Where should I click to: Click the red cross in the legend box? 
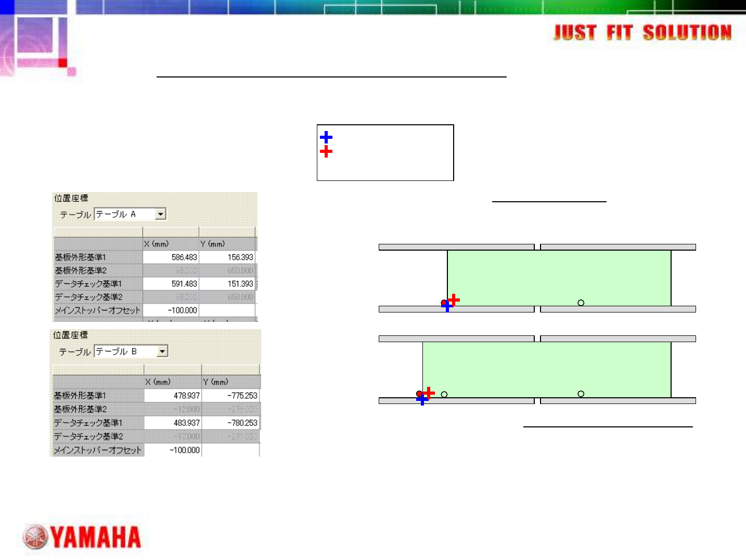(x=326, y=151)
